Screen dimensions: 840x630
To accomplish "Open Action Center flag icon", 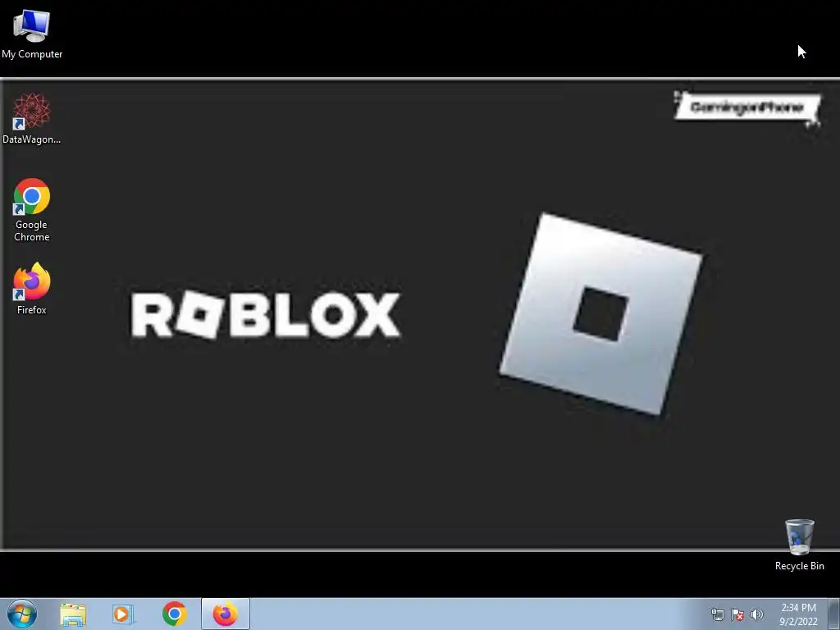I will [x=737, y=614].
